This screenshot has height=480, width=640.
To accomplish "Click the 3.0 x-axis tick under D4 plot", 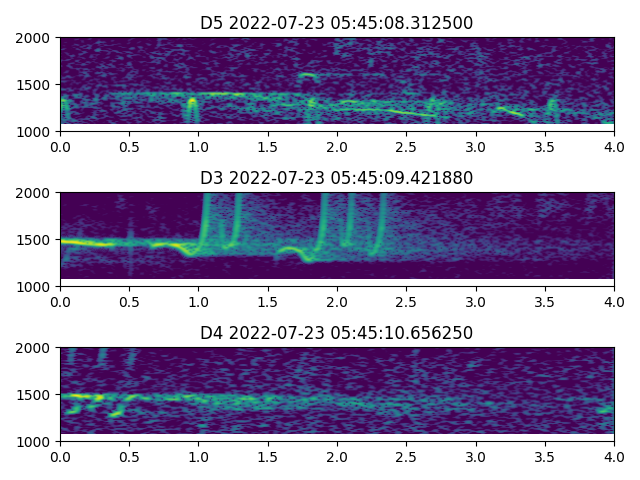I will click(475, 456).
